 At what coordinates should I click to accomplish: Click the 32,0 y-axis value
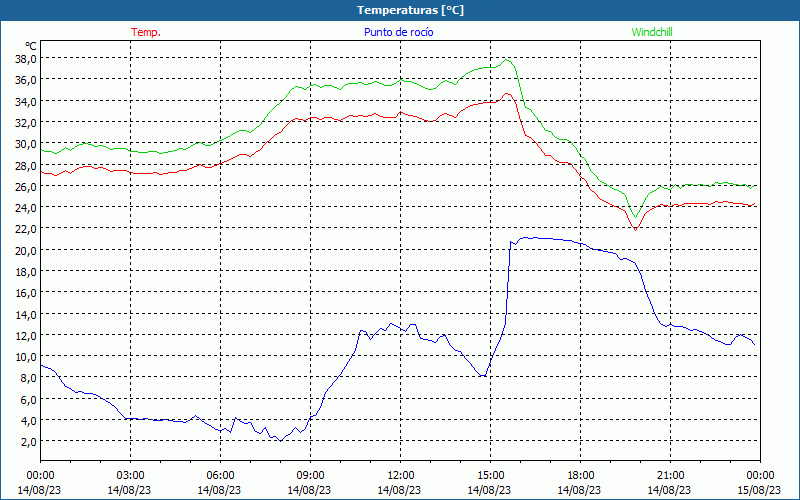click(x=26, y=123)
